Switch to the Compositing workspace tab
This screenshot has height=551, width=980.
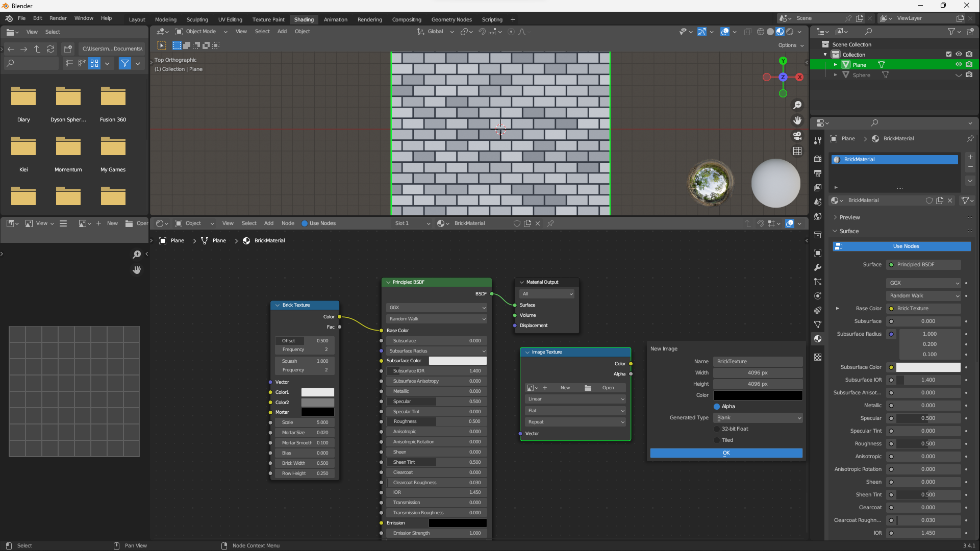[x=407, y=19]
